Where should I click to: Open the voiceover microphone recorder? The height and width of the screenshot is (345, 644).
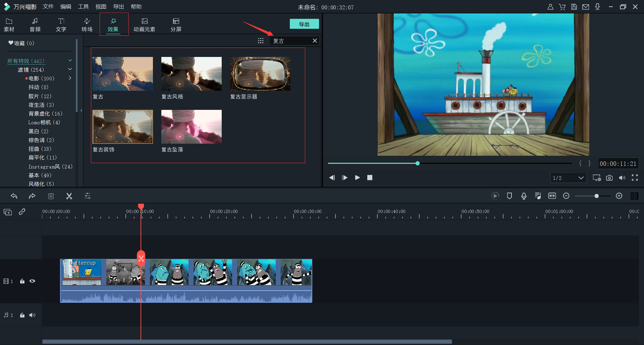point(524,196)
